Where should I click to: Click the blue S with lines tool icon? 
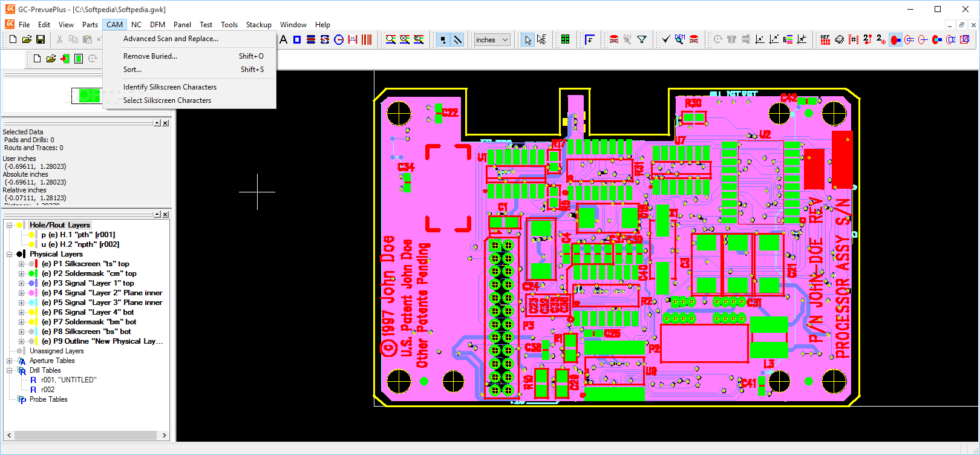[x=325, y=39]
